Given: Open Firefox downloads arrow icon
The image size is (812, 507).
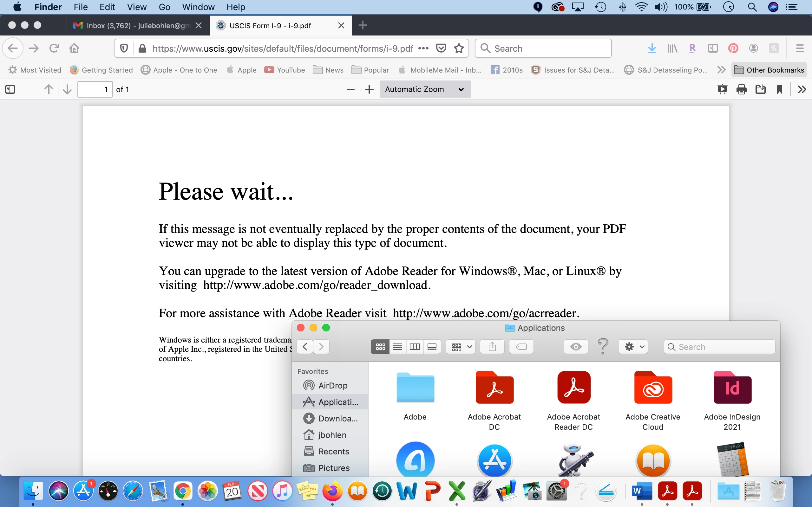Looking at the screenshot, I should click(652, 48).
